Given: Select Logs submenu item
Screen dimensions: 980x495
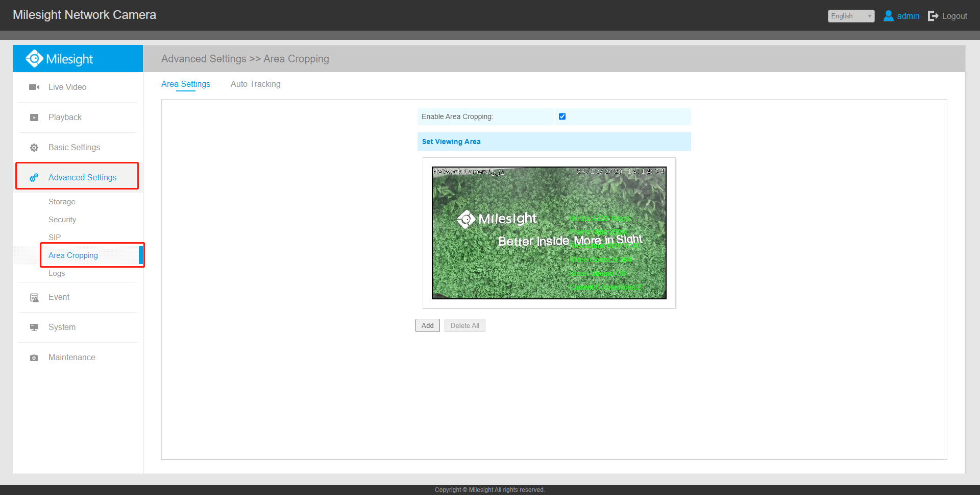Looking at the screenshot, I should (x=57, y=273).
